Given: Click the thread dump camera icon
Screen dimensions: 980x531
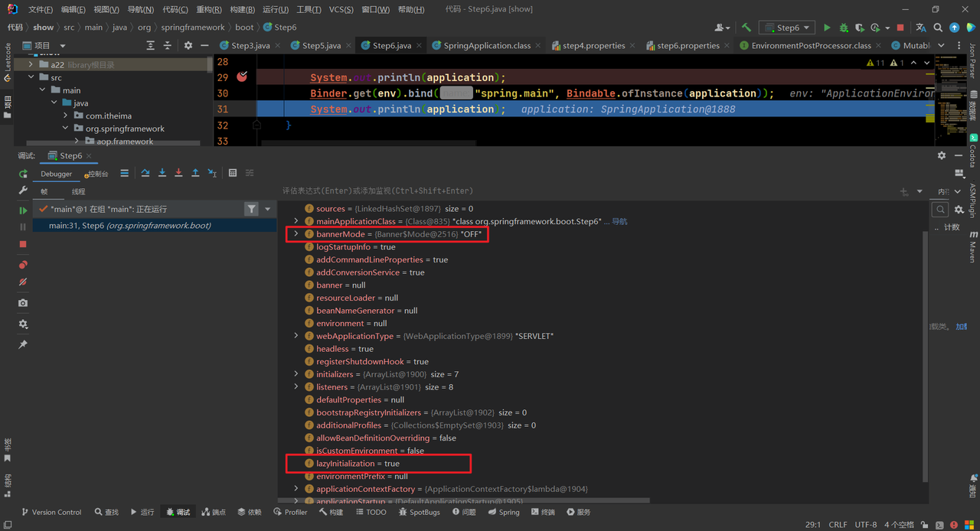Looking at the screenshot, I should coord(23,303).
